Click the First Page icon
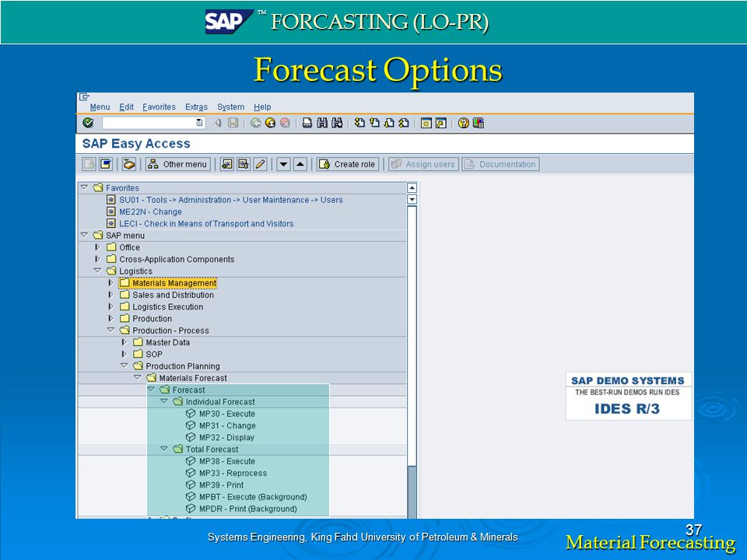 pyautogui.click(x=359, y=123)
